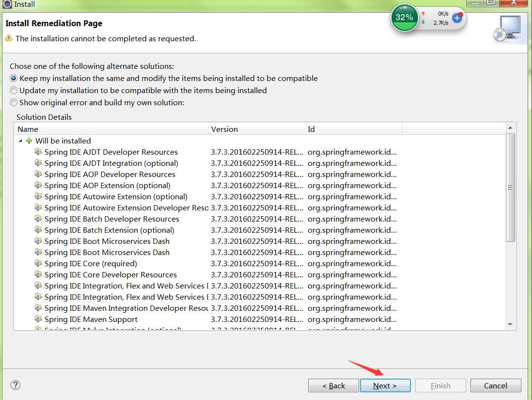Sort list by Version column header
Screen dimensions: 532x400
256,129
